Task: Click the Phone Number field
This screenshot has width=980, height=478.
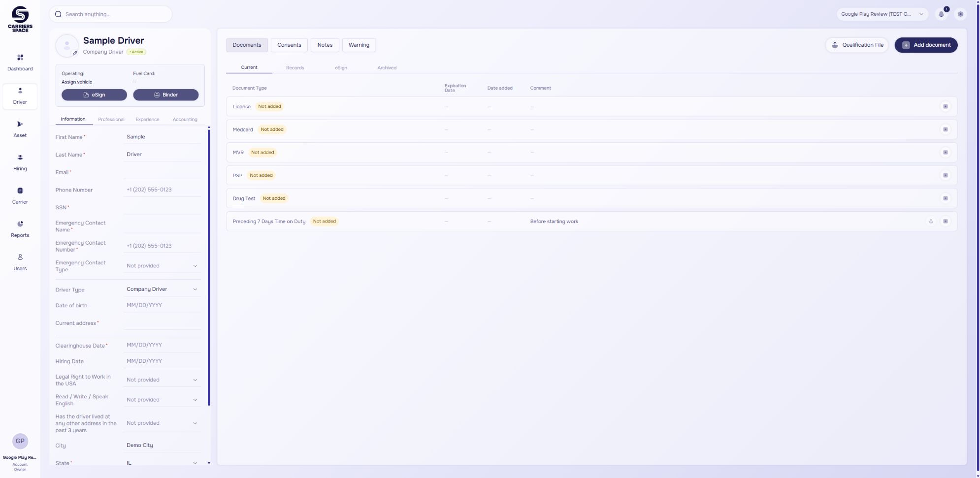Action: tap(162, 190)
